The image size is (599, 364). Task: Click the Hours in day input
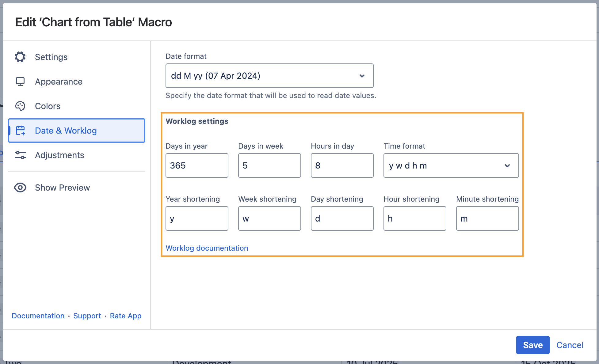point(342,165)
